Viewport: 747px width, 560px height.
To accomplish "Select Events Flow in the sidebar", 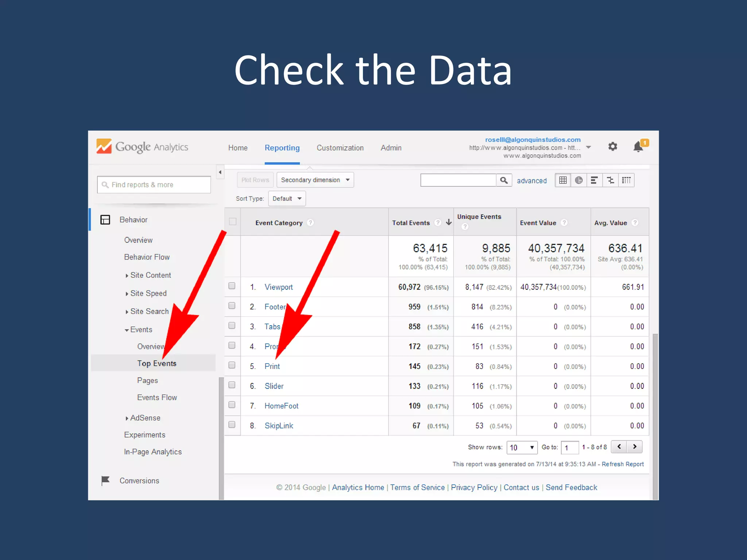I will point(157,397).
